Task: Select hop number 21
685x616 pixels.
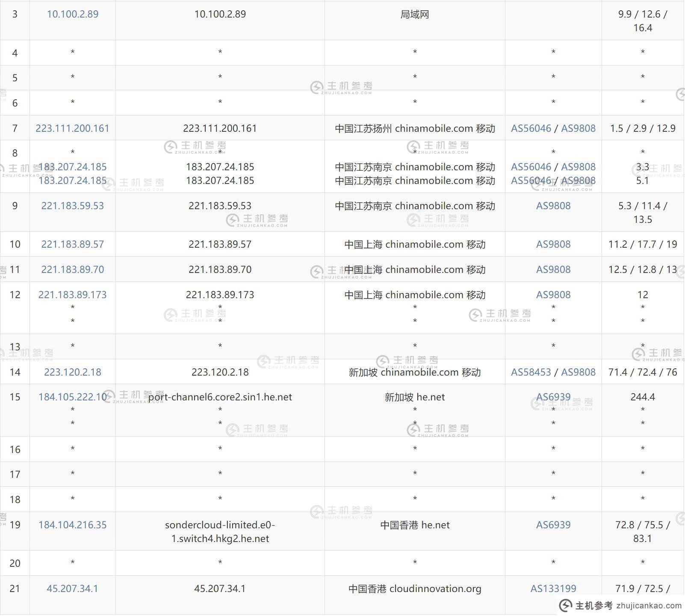Action: click(15, 589)
